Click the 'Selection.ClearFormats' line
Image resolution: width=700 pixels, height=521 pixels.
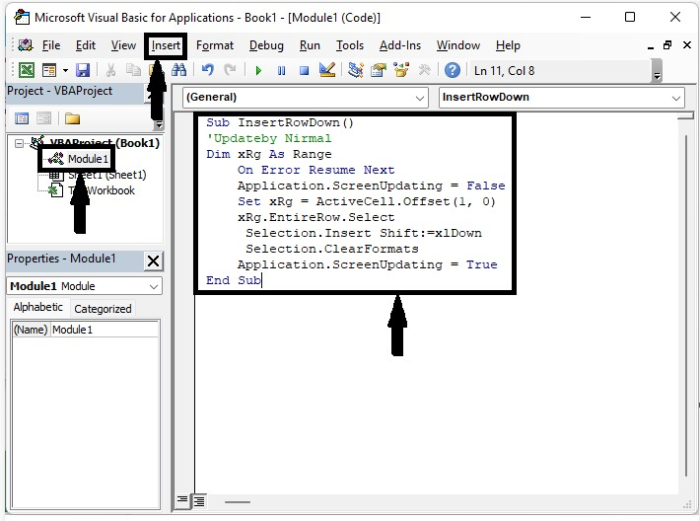pos(332,249)
